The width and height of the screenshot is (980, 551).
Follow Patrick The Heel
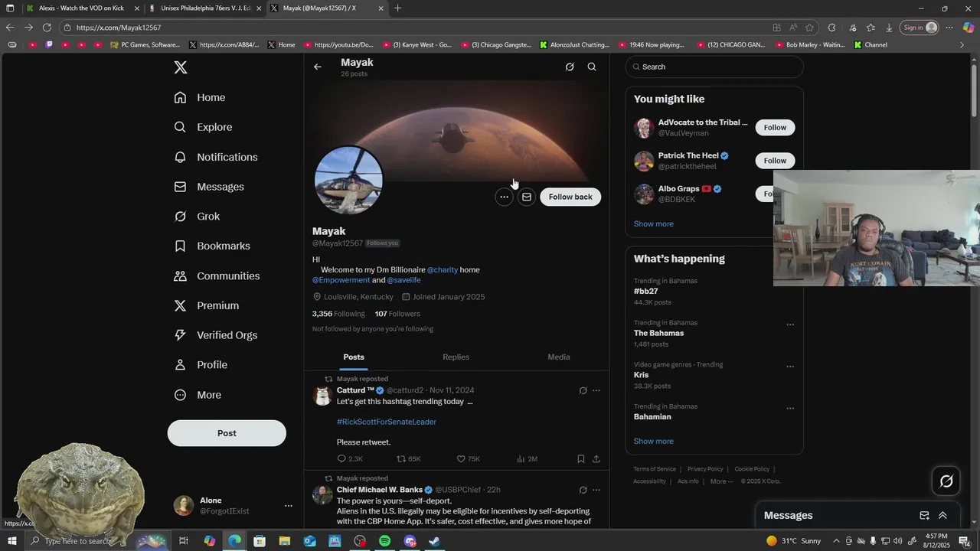[775, 160]
